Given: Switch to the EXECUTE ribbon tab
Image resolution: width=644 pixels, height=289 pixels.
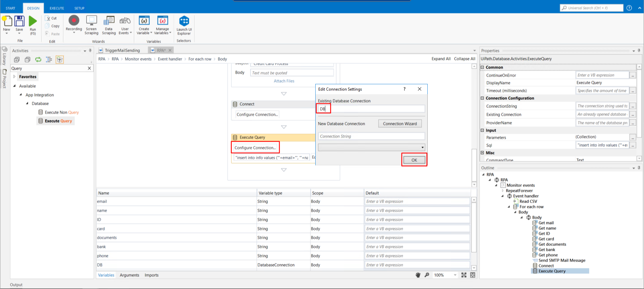Looking at the screenshot, I should [x=57, y=8].
